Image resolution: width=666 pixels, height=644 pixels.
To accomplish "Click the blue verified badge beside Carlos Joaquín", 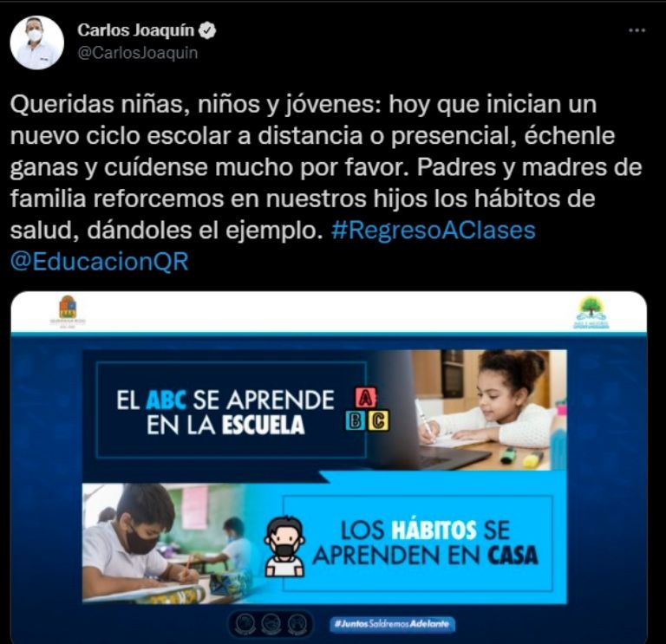I will pos(208,30).
